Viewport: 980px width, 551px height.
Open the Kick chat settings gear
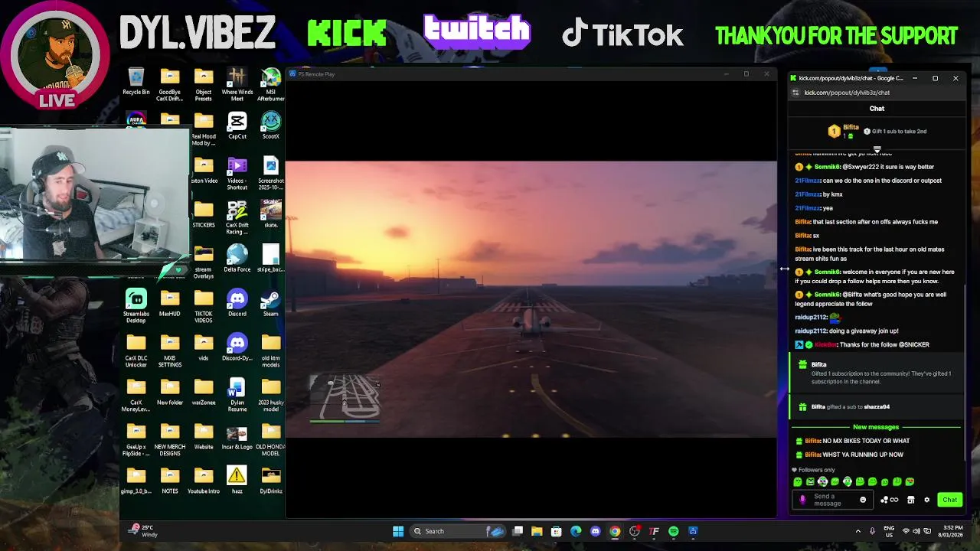[926, 500]
